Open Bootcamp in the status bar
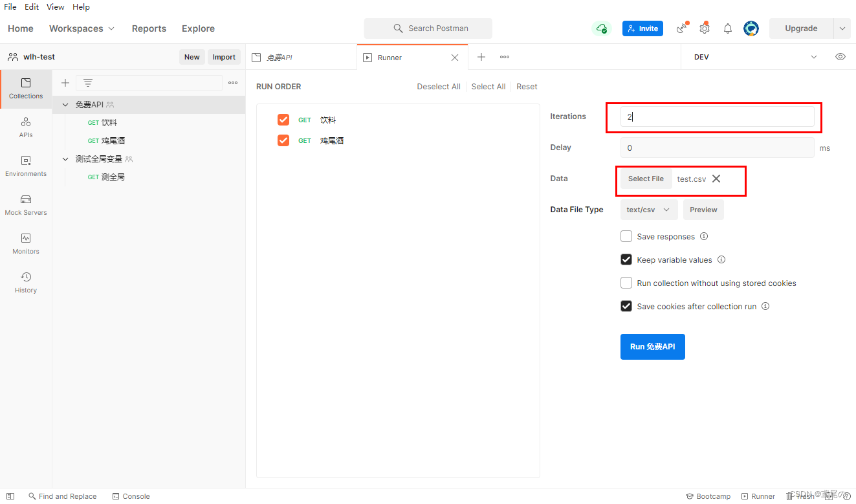This screenshot has height=504, width=856. pyautogui.click(x=708, y=496)
